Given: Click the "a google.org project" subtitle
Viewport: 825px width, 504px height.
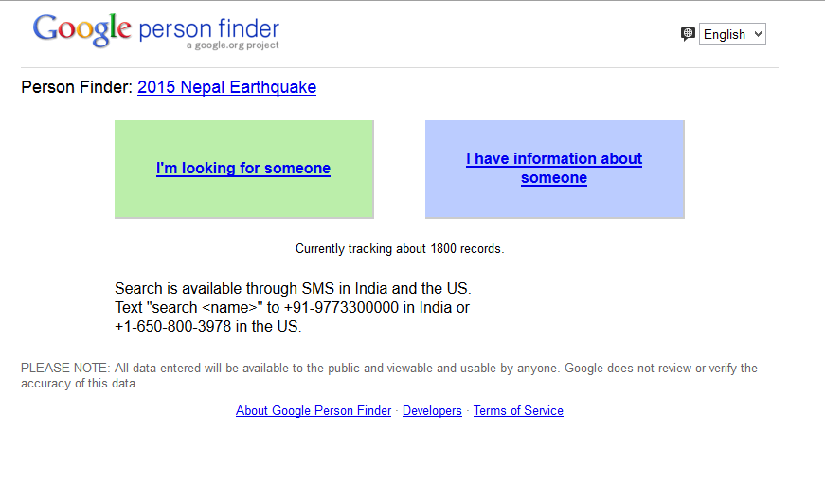Looking at the screenshot, I should coord(233,45).
